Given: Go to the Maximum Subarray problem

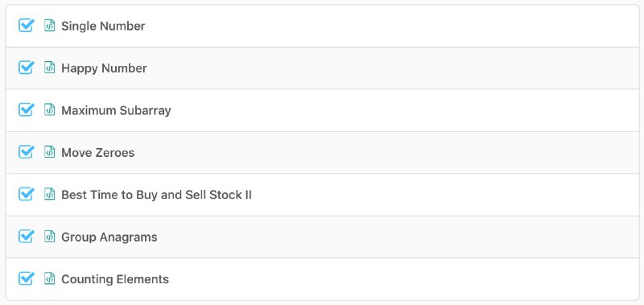Looking at the screenshot, I should point(116,110).
